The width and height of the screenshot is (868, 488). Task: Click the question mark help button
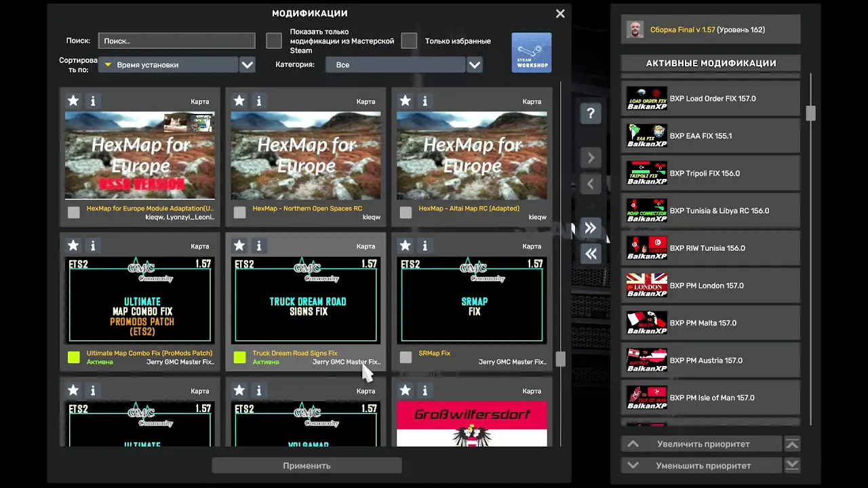point(591,113)
